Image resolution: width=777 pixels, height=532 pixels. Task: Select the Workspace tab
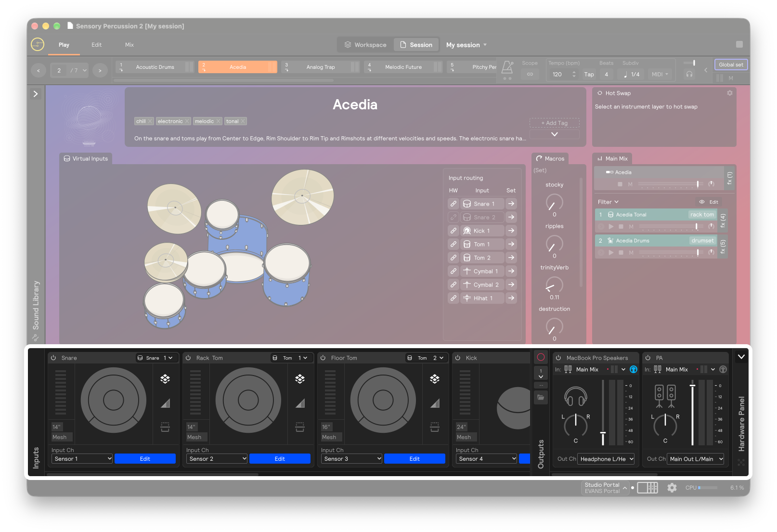pyautogui.click(x=365, y=45)
